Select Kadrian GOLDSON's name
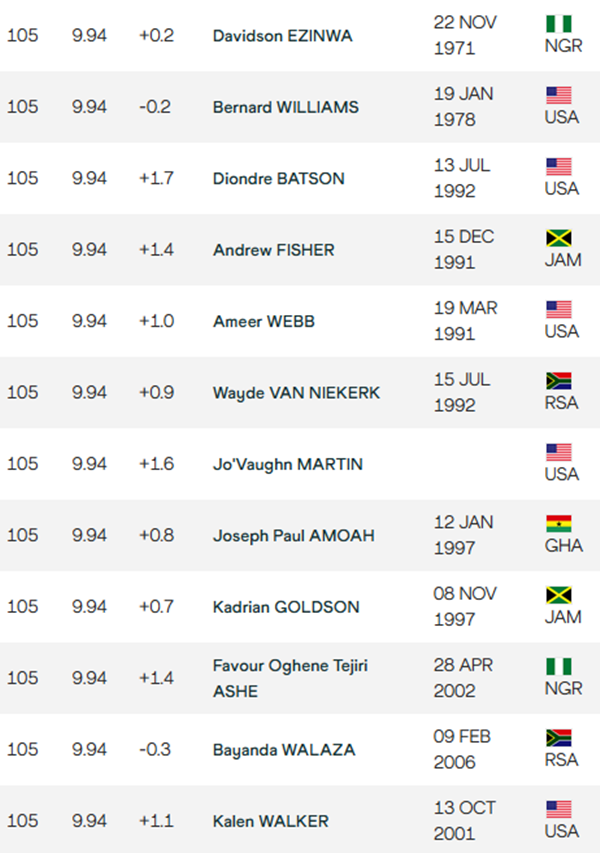The width and height of the screenshot is (600, 853). [286, 607]
